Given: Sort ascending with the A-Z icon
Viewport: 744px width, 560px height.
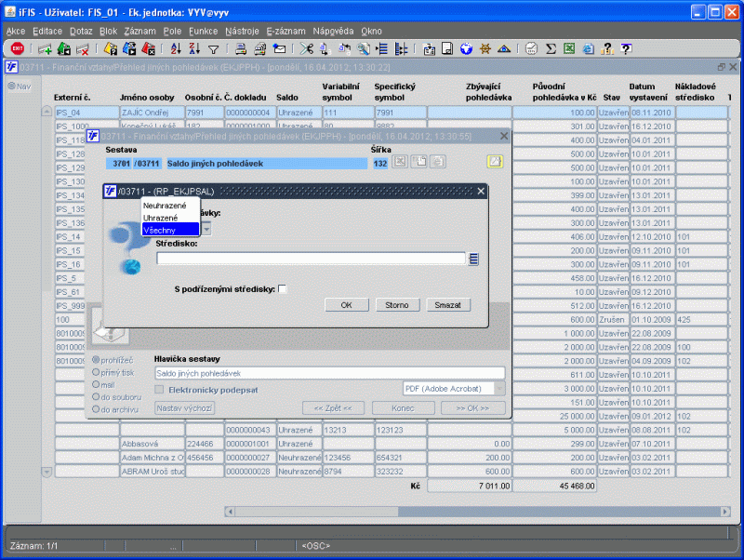Looking at the screenshot, I should click(176, 48).
